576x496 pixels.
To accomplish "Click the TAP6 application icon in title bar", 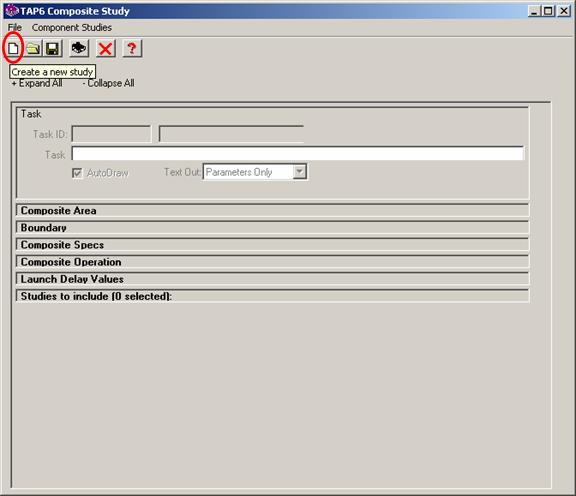I will coord(12,11).
